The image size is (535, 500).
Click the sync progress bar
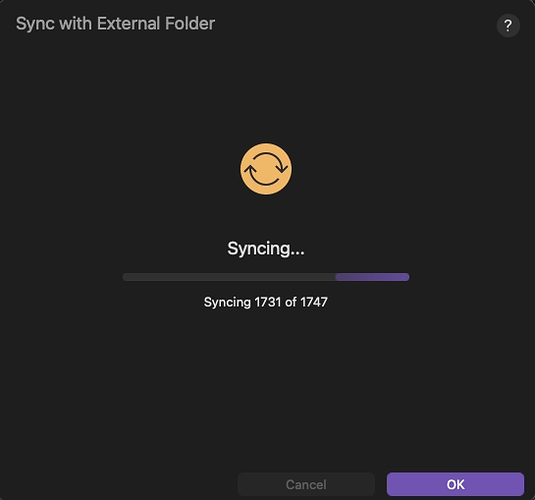point(266,277)
